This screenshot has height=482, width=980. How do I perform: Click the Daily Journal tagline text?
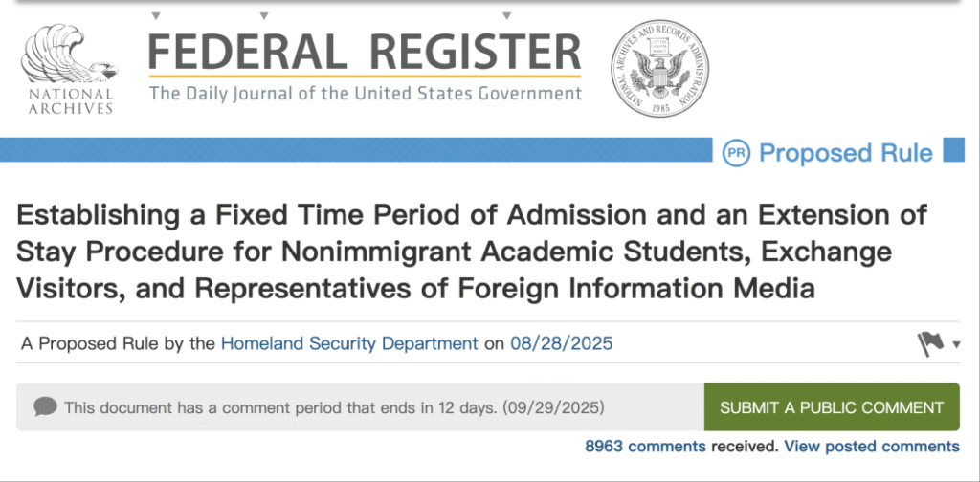coord(365,94)
